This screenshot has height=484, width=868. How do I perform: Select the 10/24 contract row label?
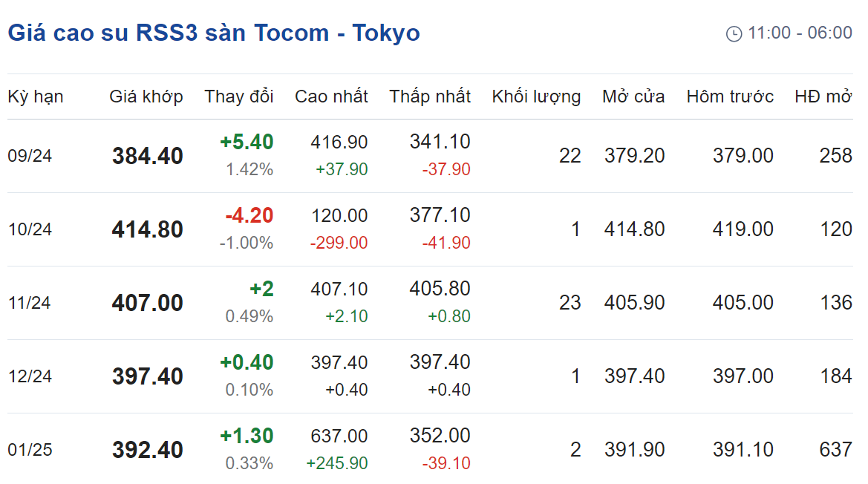30,229
